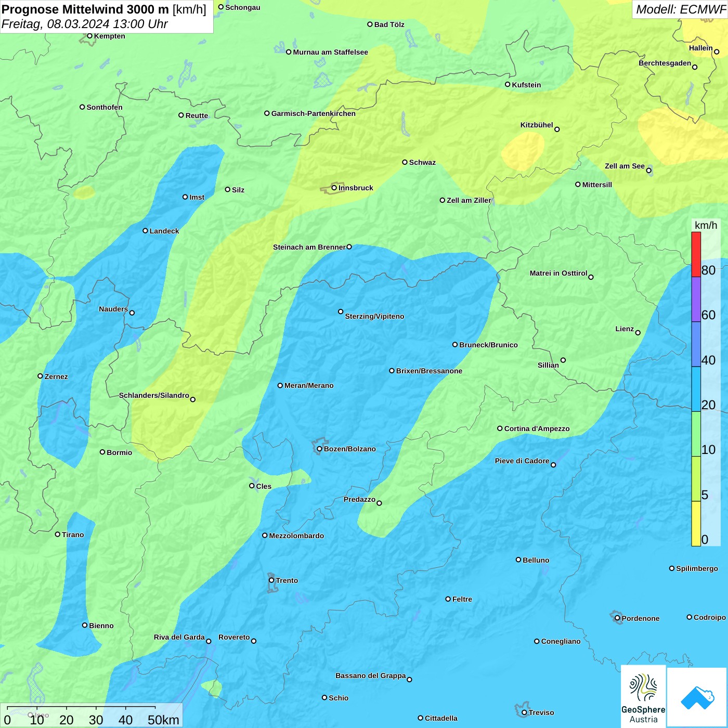The height and width of the screenshot is (728, 728).
Task: Click the 'Brixen/Bressanone' label
Action: (x=429, y=371)
